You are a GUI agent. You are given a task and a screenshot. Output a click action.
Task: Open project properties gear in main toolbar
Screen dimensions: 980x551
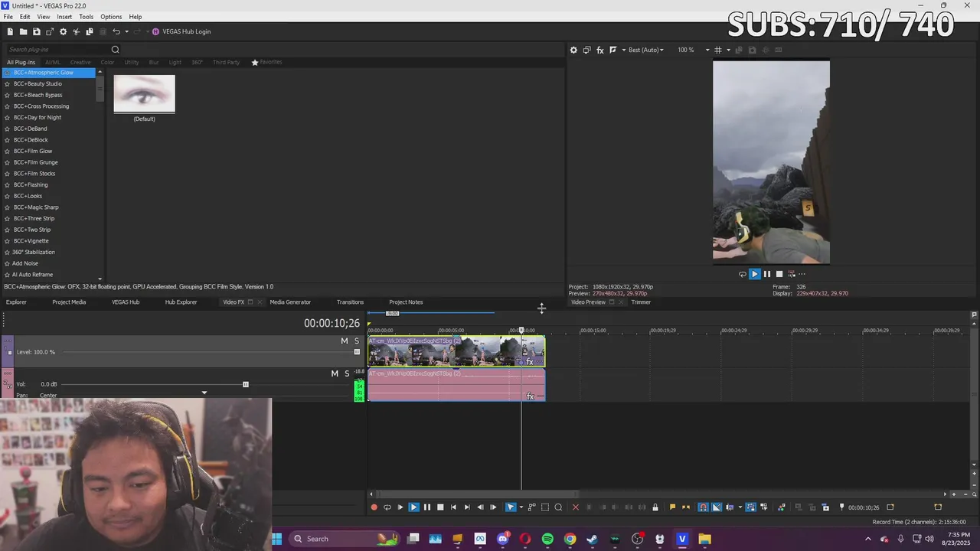point(63,31)
